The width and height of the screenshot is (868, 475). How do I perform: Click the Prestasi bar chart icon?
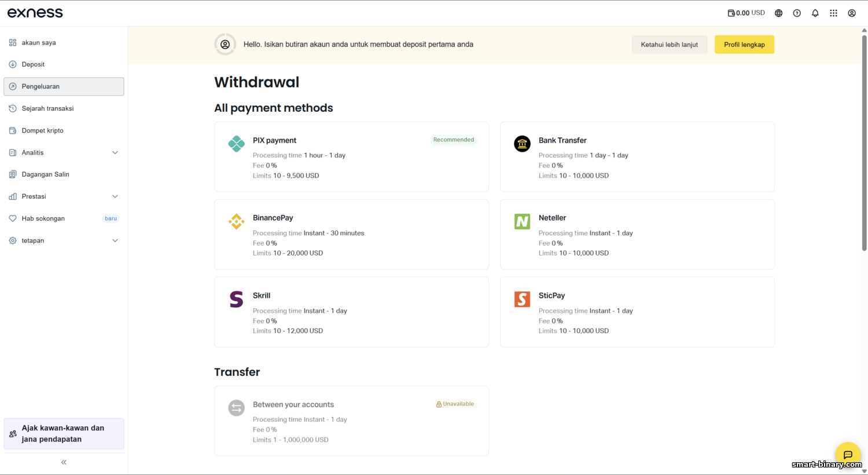click(x=13, y=196)
